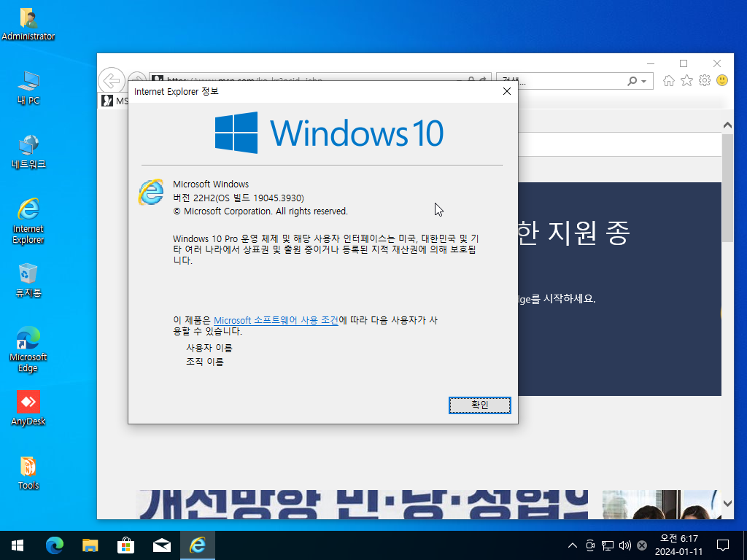
Task: Open the Mail app from the taskbar
Action: point(161,545)
